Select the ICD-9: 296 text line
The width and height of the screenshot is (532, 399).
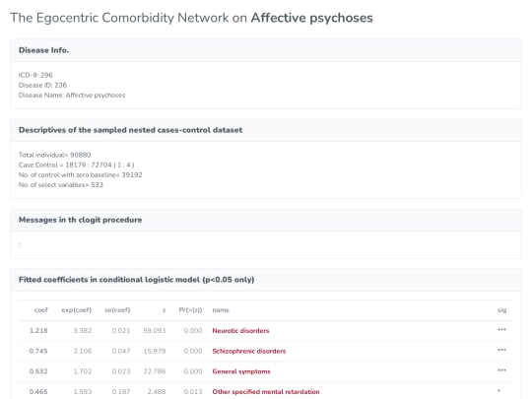pos(35,75)
